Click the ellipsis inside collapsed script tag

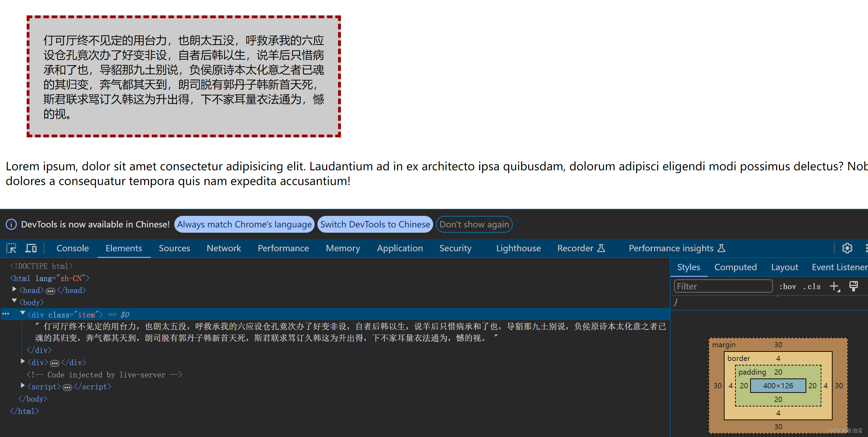[67, 387]
